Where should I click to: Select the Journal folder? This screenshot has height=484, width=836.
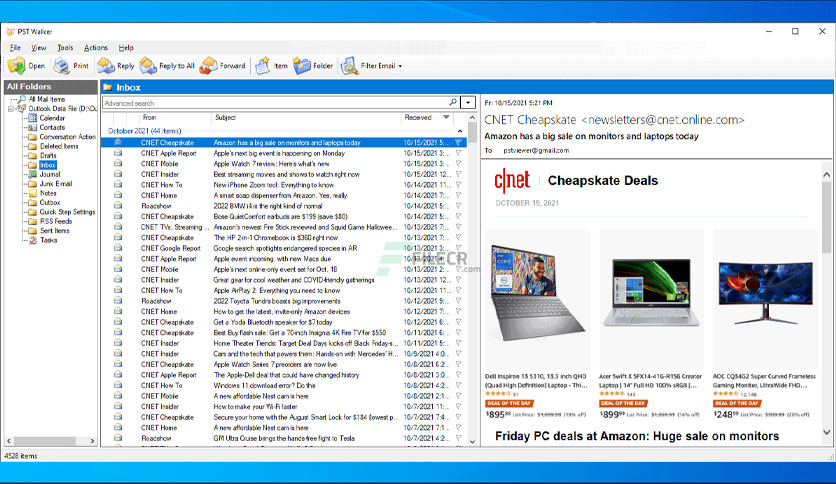click(x=50, y=174)
